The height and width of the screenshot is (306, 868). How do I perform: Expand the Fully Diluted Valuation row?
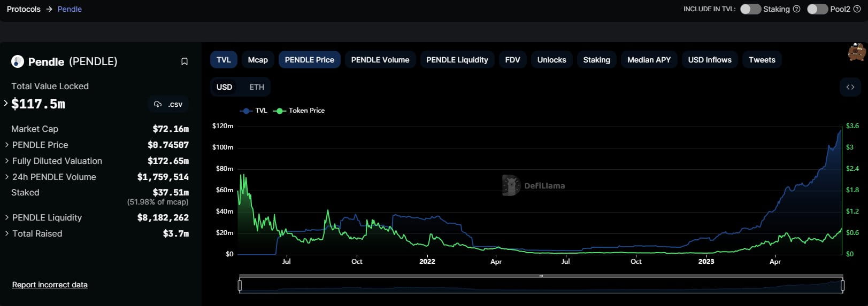[x=6, y=161]
